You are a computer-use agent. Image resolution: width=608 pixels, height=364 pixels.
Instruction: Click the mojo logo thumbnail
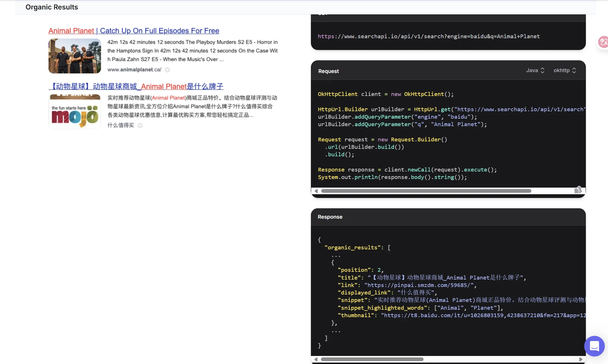[75, 111]
